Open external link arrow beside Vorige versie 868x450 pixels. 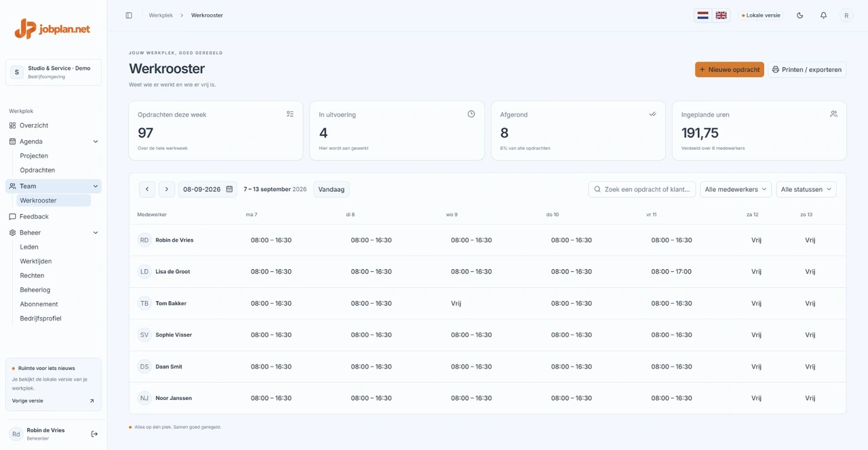click(92, 401)
